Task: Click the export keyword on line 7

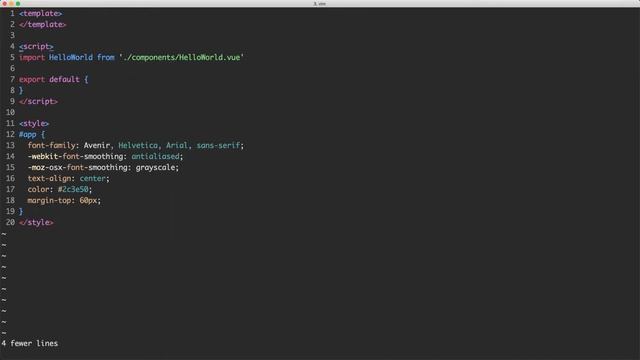Action: pos(32,80)
